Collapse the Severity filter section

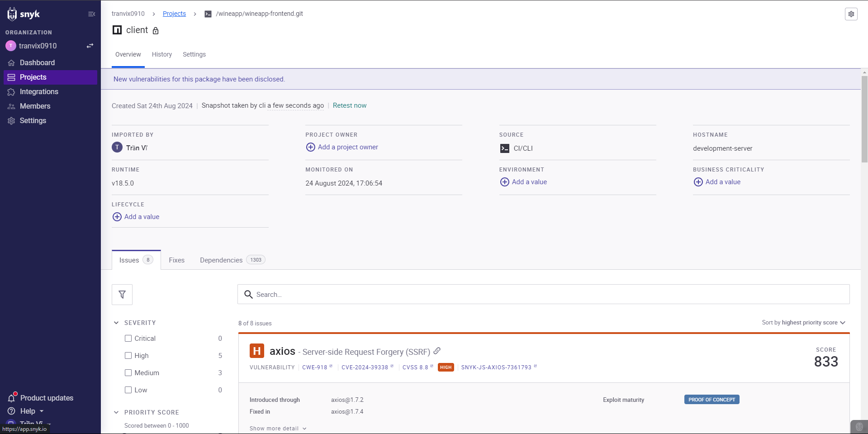(x=116, y=323)
